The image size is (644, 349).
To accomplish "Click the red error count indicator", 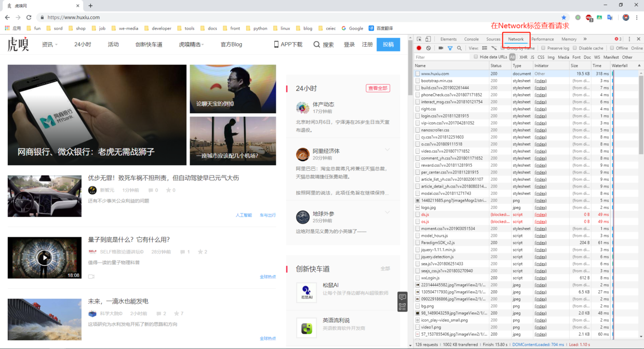I will click(618, 39).
